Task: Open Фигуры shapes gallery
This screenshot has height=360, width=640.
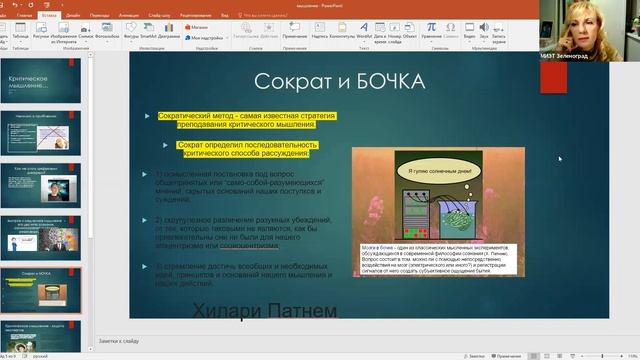Action: (x=131, y=31)
